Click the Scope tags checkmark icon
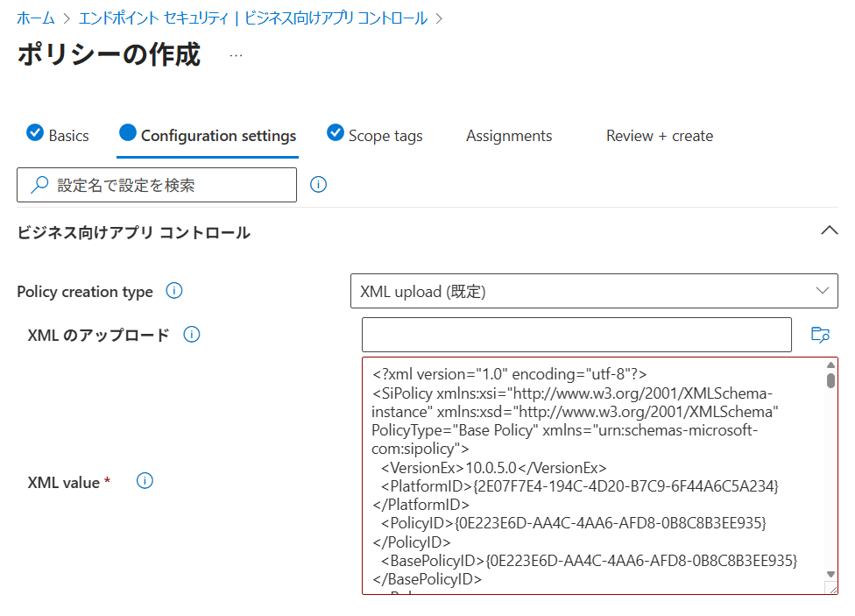This screenshot has width=855, height=616. point(335,133)
